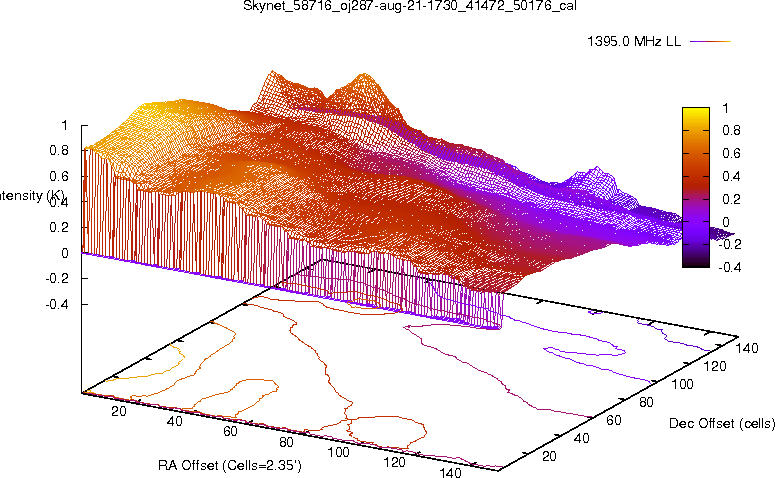Screen dimensions: 775x478
Task: Pick Dec Offset axis tick label 100
Action: (682, 384)
